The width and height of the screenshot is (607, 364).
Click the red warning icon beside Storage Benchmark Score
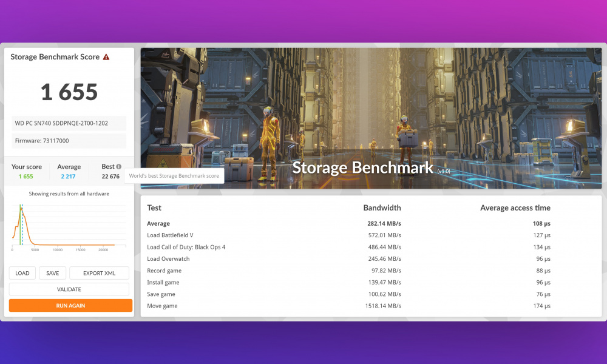(106, 57)
